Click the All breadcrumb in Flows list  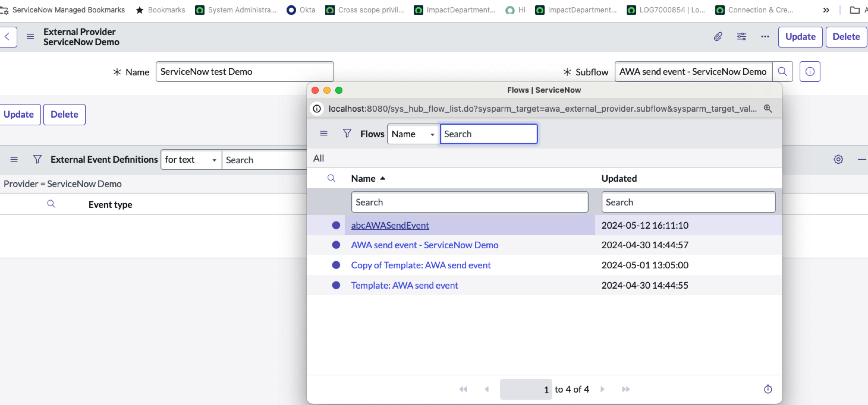[319, 158]
